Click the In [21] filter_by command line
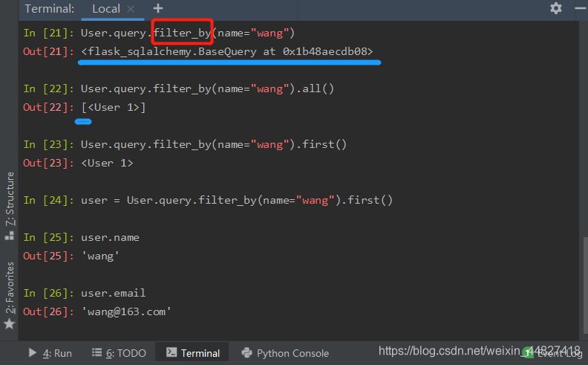The height and width of the screenshot is (365, 588). [x=188, y=33]
